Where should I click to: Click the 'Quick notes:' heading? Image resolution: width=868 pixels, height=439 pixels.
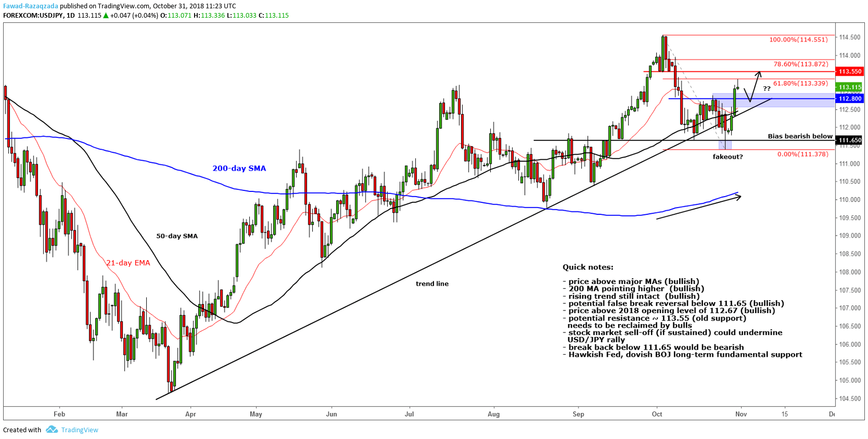588,267
